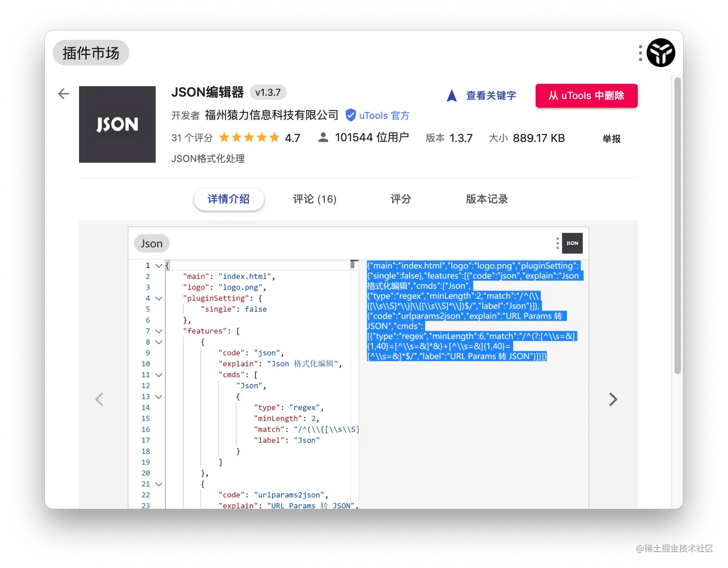Click "101544 位用户" text
This screenshot has width=728, height=568.
tap(372, 138)
